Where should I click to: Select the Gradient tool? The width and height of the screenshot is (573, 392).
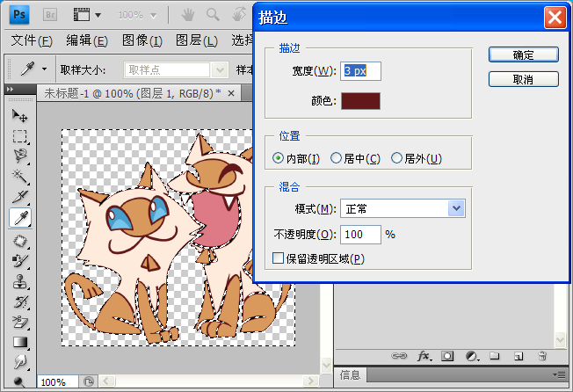tap(19, 342)
